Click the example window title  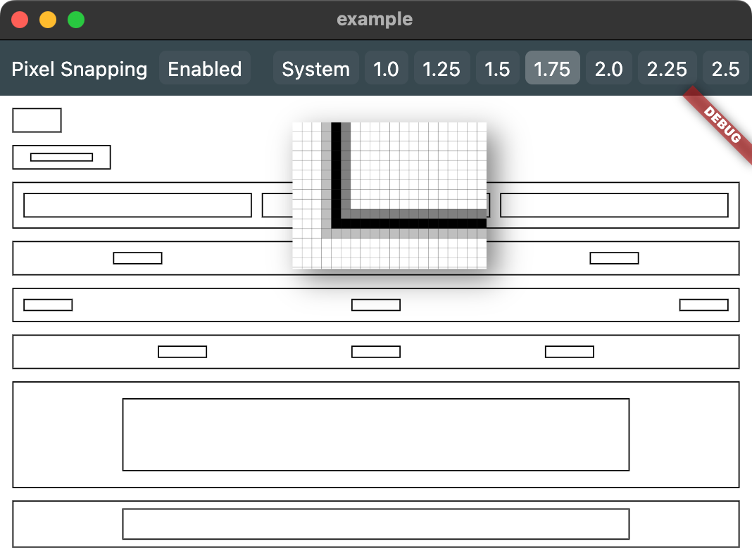click(x=375, y=20)
